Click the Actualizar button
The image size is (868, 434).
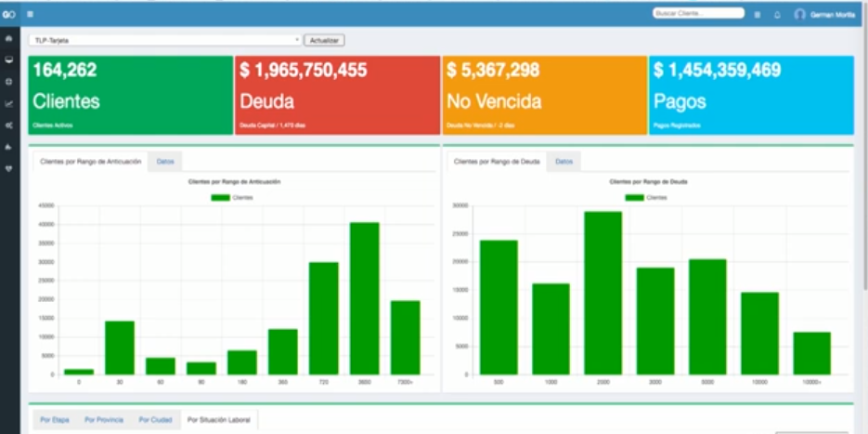(324, 41)
